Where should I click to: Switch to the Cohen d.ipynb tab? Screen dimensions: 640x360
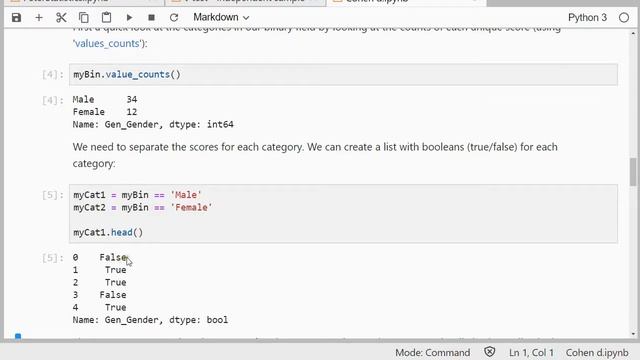pos(406,2)
